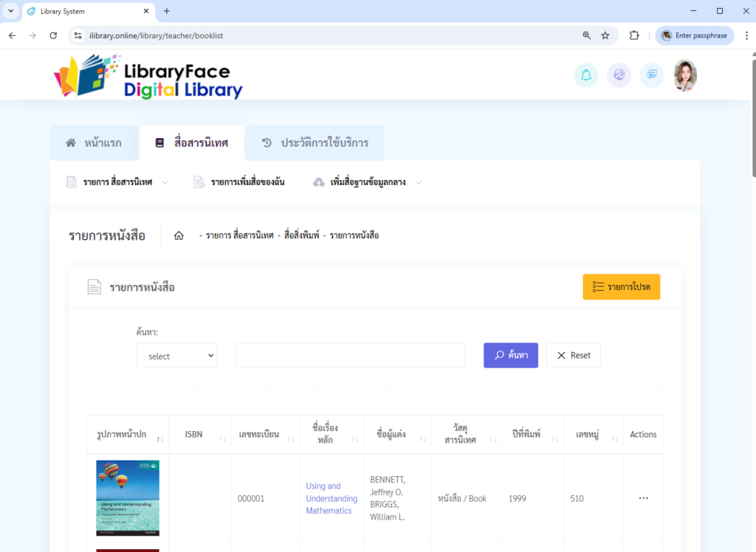Click the globe language icon
Screen dimensions: 756x552
tap(619, 75)
